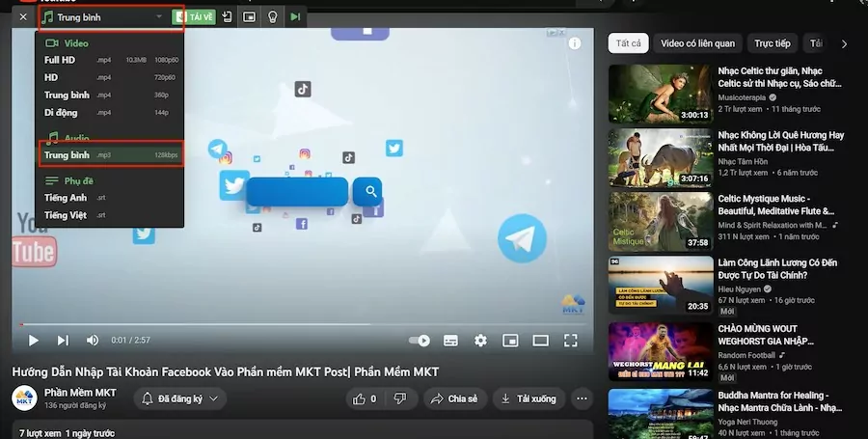Screen dimensions: 868x439
Task: Enable theater mode
Action: (540, 341)
